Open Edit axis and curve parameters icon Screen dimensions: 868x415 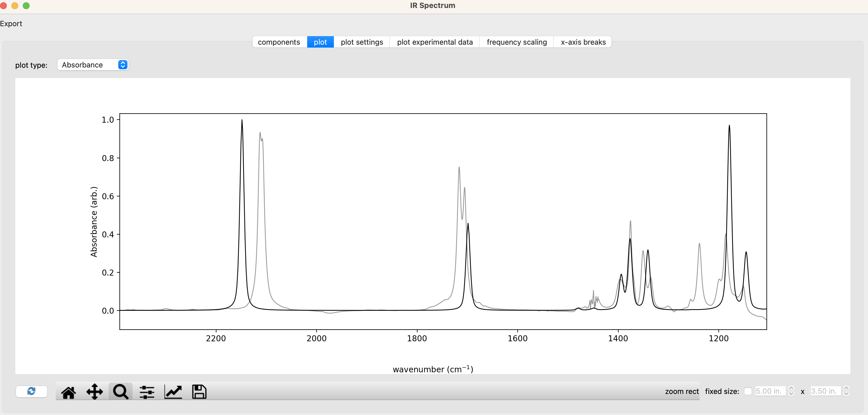click(x=173, y=392)
